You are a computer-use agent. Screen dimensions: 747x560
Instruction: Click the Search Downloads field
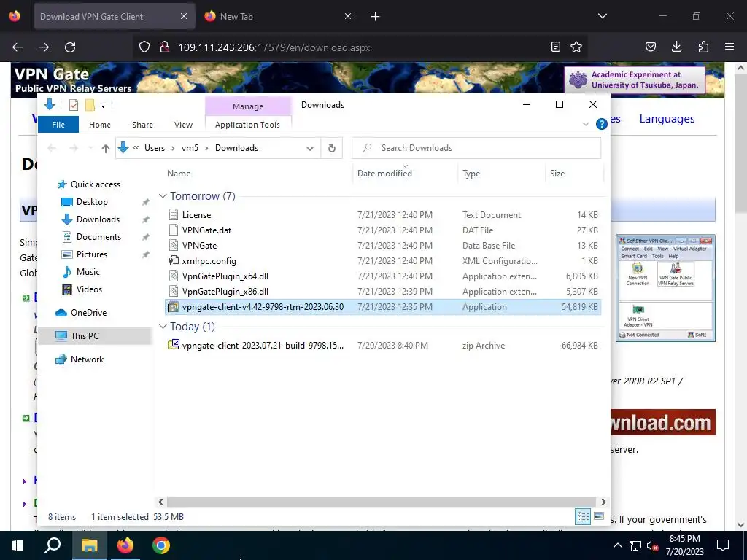pyautogui.click(x=476, y=148)
